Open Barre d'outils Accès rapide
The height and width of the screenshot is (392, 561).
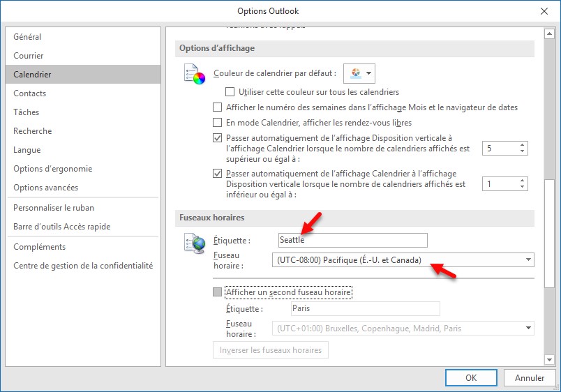83,227
